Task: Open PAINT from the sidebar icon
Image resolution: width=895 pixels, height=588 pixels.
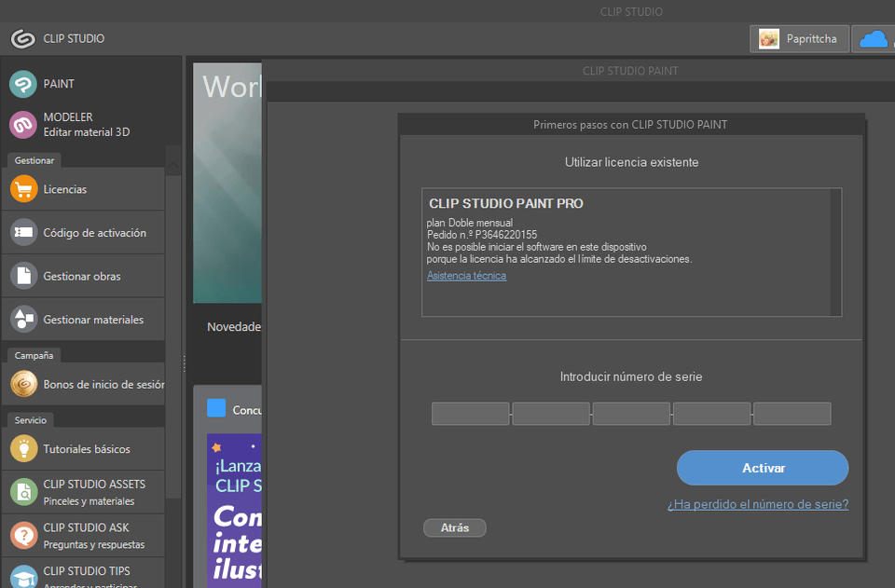Action: pyautogui.click(x=23, y=84)
